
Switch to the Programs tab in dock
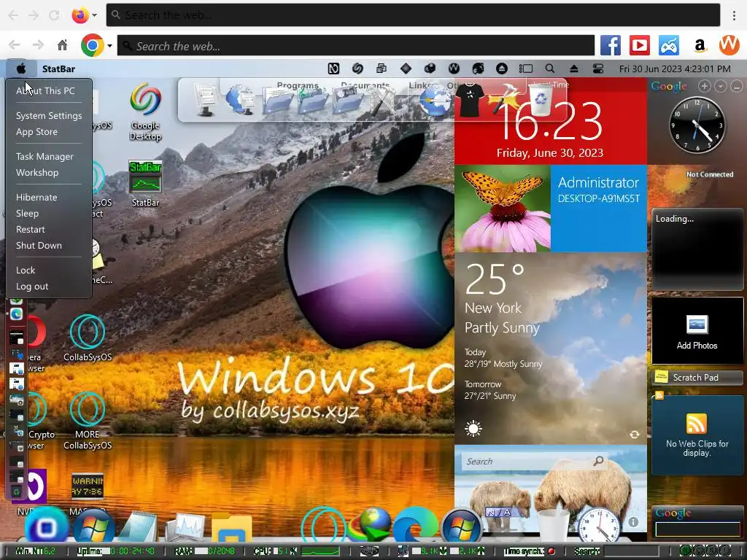(x=298, y=85)
